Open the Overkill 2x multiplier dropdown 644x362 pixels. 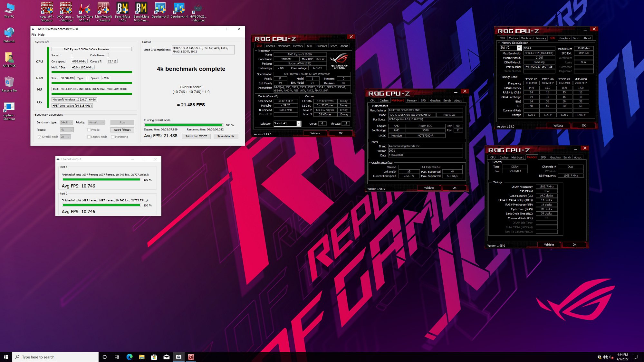tap(65, 137)
